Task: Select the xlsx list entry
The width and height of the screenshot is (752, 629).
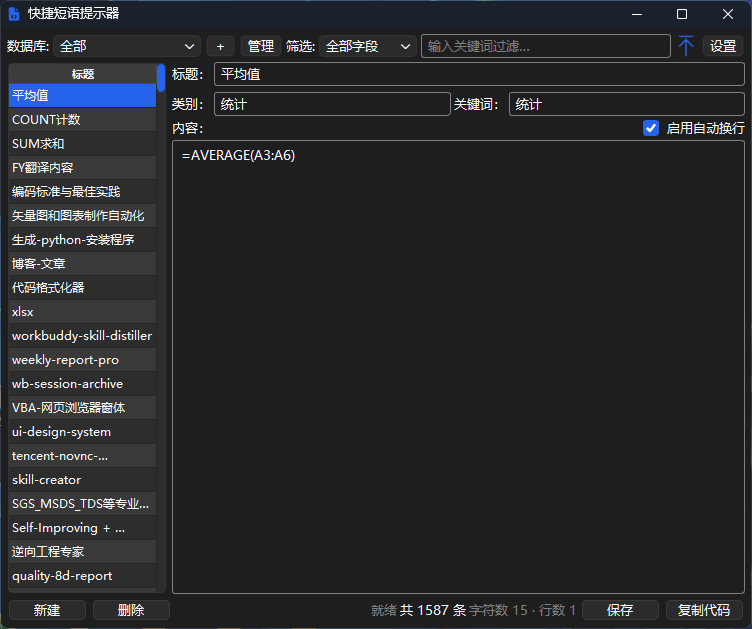Action: 82,312
